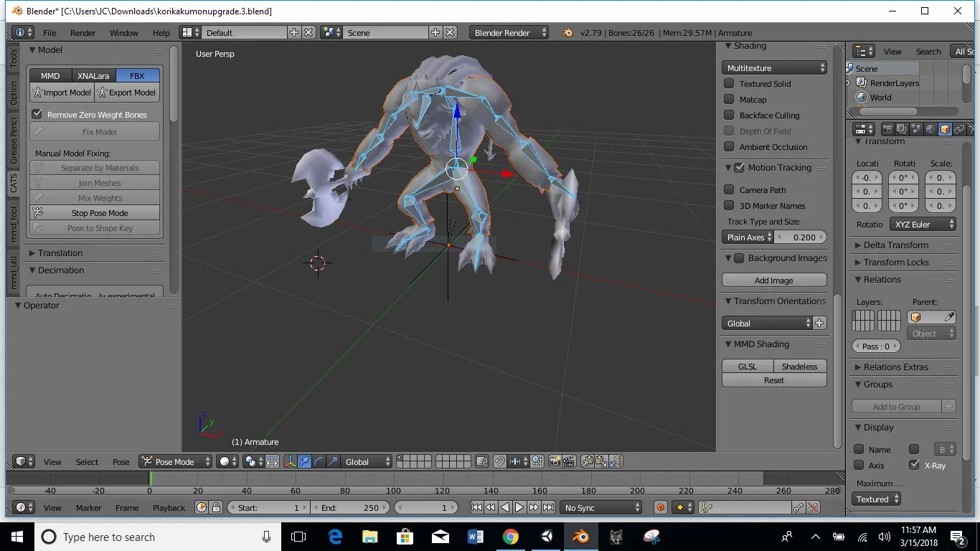Toggle the 3D manipulator axes icon
Viewport: 980px width, 551px height.
pos(291,462)
